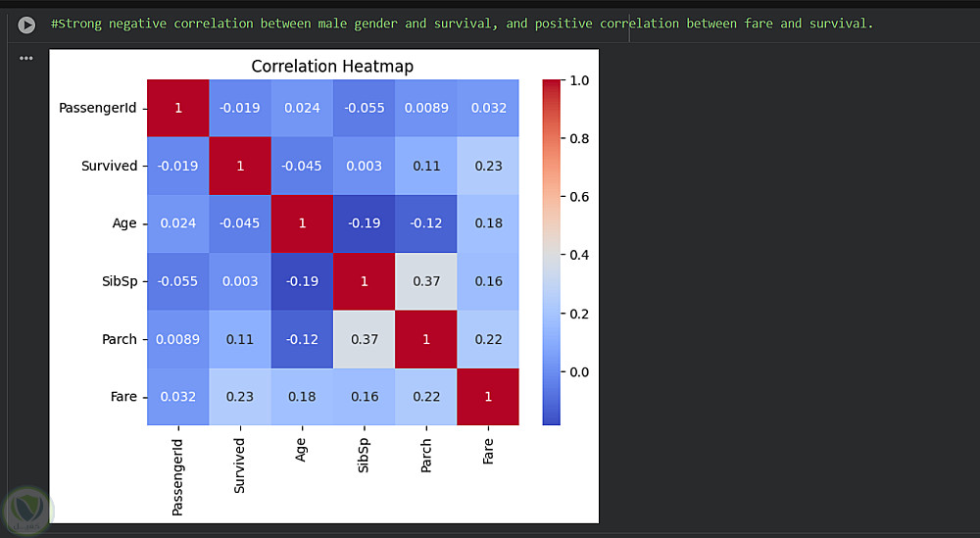Viewport: 980px width, 538px height.
Task: Click the "Parch" y-axis label
Action: click(120, 339)
